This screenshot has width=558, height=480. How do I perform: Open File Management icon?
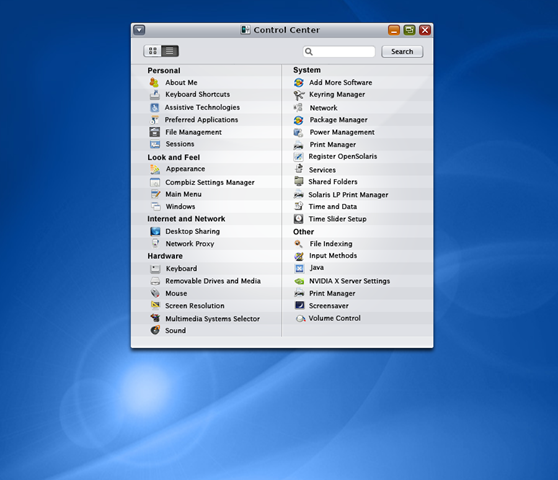point(154,132)
